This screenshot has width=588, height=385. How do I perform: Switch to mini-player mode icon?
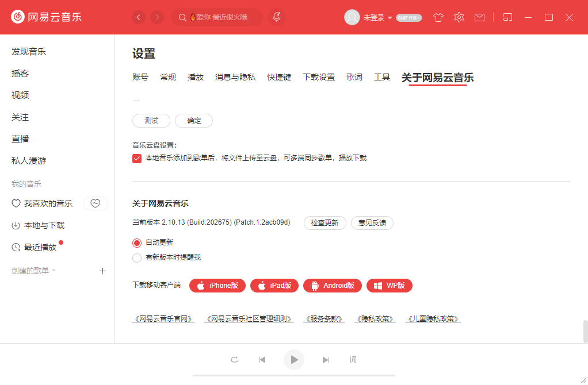tap(507, 17)
